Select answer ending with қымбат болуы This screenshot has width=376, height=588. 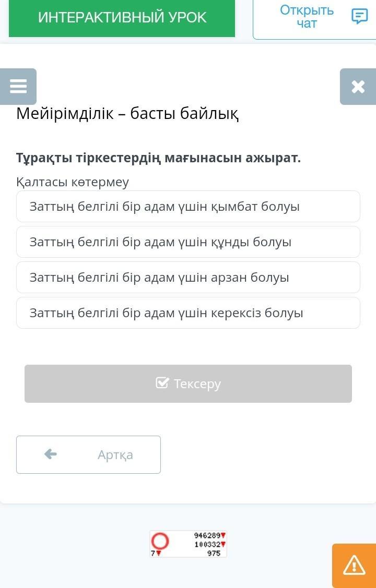188,206
